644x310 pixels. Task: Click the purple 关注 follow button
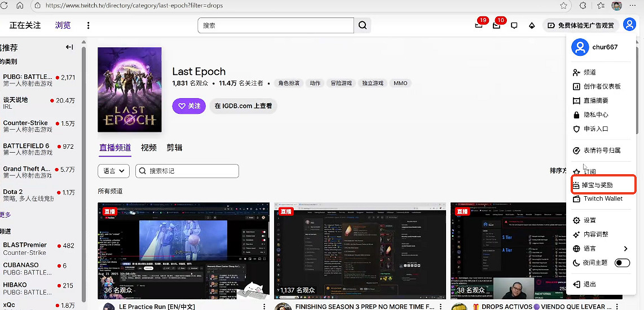(x=189, y=106)
